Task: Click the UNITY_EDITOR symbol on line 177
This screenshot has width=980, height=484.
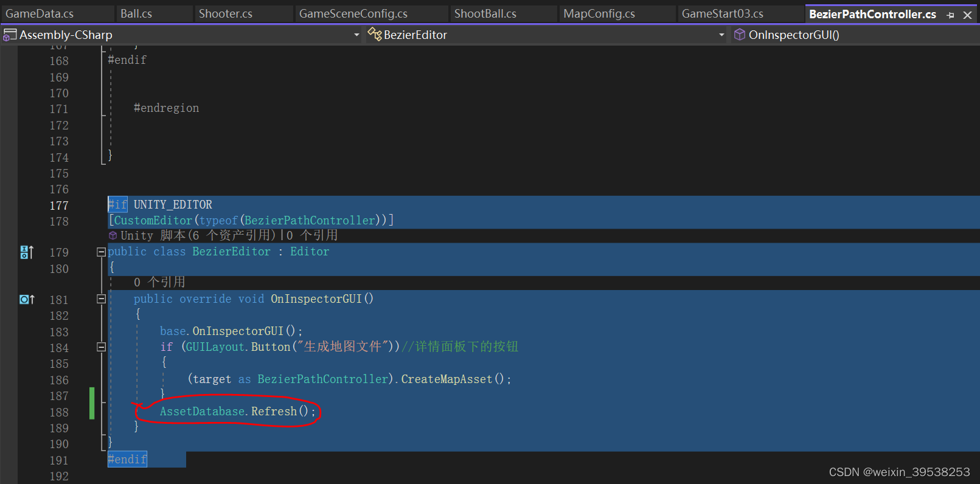Action: (173, 205)
